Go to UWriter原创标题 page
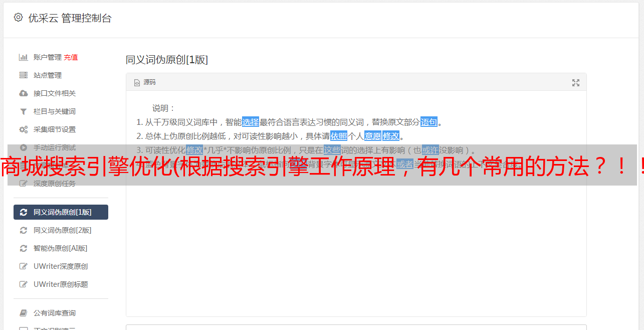644x330 pixels. (61, 284)
